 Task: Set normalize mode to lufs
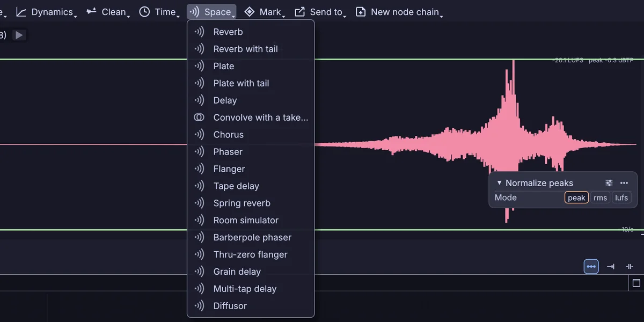tap(621, 197)
